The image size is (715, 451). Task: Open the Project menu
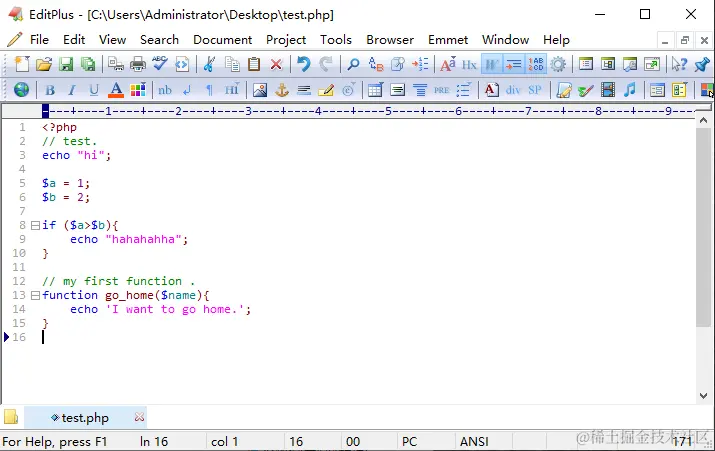point(286,40)
